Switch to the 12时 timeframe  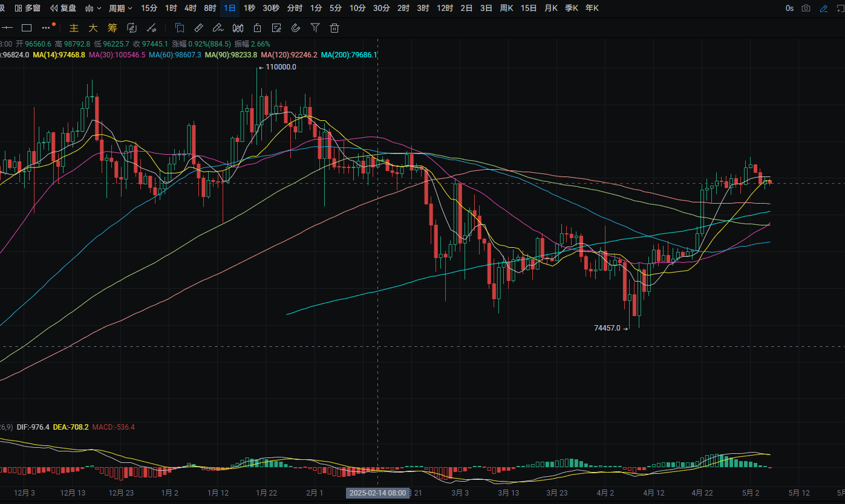pos(445,8)
